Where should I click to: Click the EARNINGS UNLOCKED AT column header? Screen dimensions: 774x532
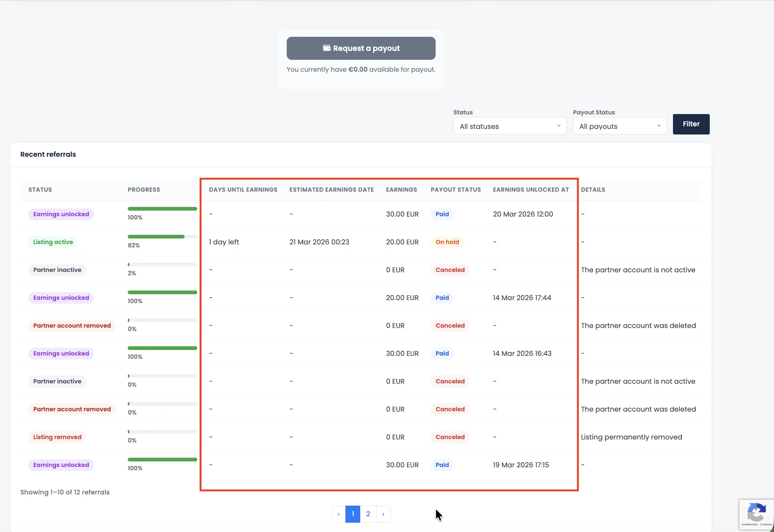pyautogui.click(x=531, y=189)
